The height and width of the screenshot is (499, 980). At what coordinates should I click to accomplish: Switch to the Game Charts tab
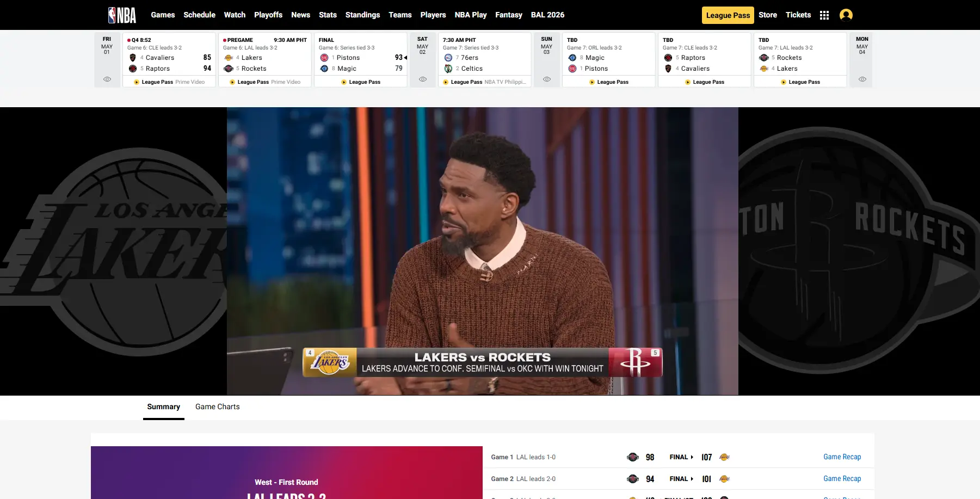(218, 407)
